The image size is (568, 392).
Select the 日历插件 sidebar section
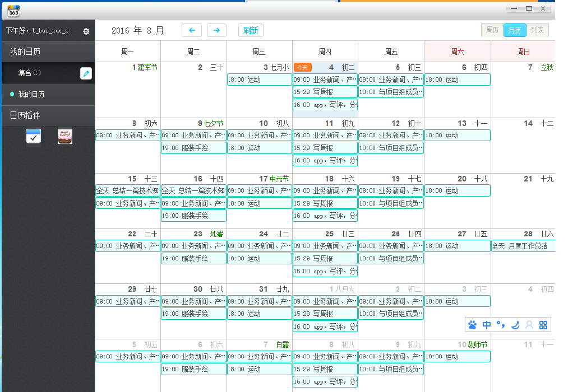pyautogui.click(x=48, y=116)
